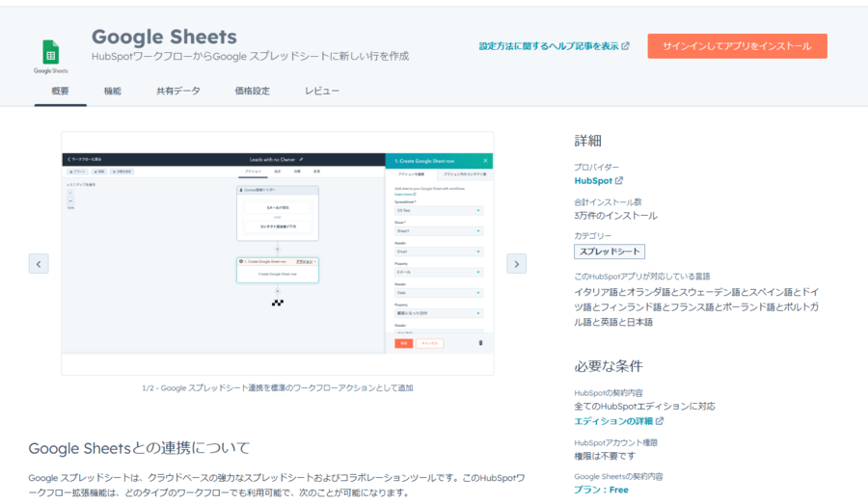Click external link icon beside help article link

coord(626,46)
